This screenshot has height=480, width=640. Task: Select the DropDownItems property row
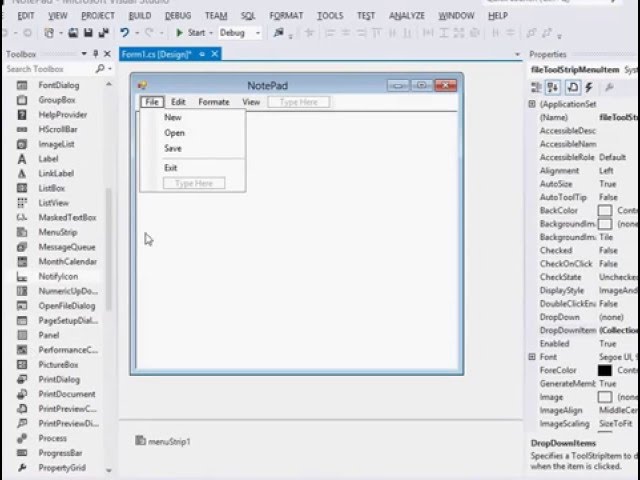click(584, 330)
